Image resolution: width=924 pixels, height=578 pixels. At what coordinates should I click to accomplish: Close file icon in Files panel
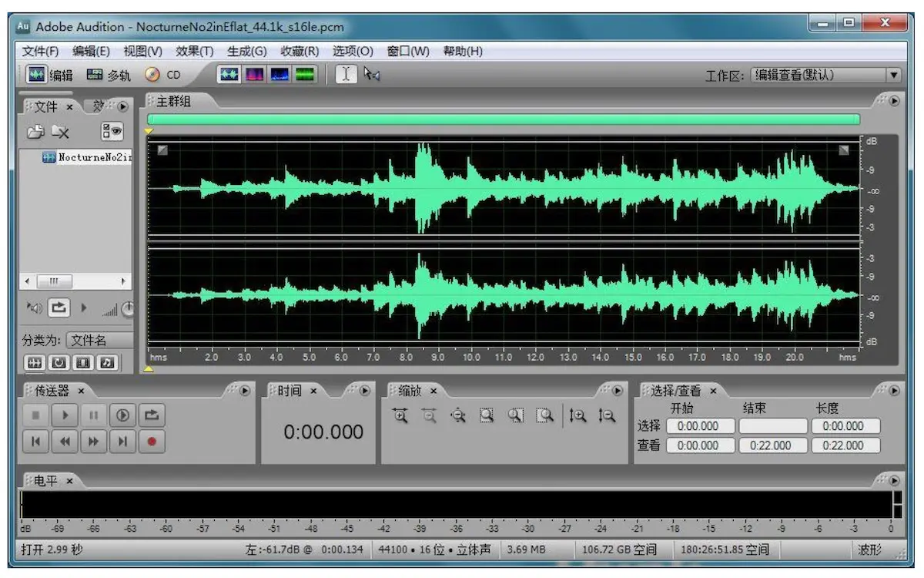[61, 132]
